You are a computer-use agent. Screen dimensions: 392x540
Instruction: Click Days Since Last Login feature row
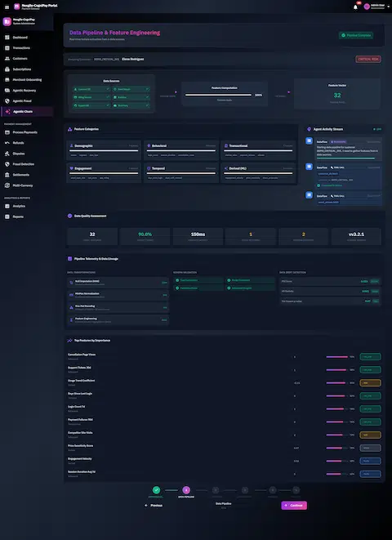(x=225, y=395)
